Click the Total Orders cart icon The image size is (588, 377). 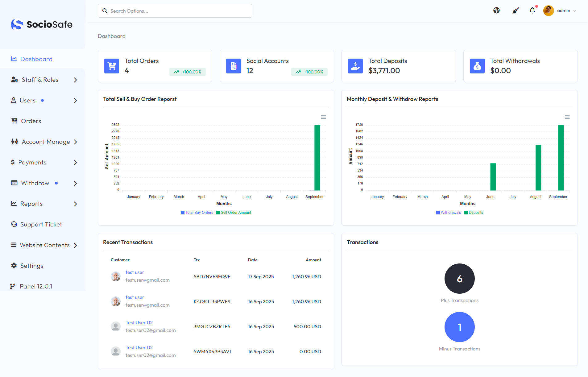click(111, 66)
